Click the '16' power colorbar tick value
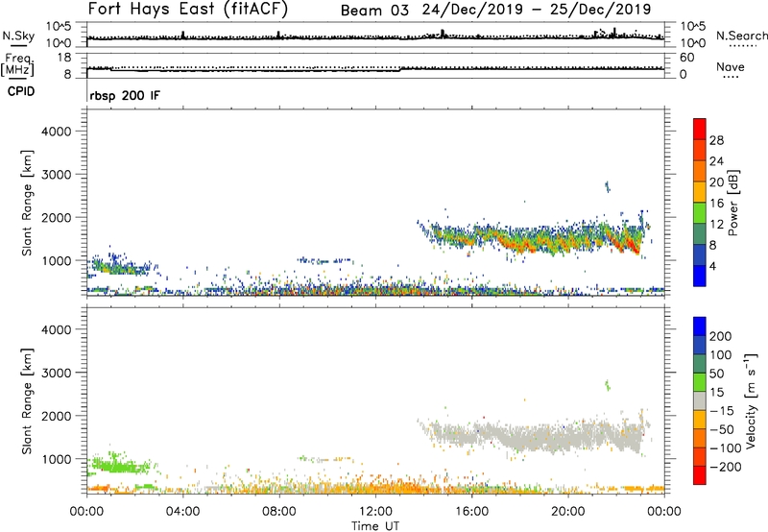Screen dimensions: 768x532 [716, 204]
